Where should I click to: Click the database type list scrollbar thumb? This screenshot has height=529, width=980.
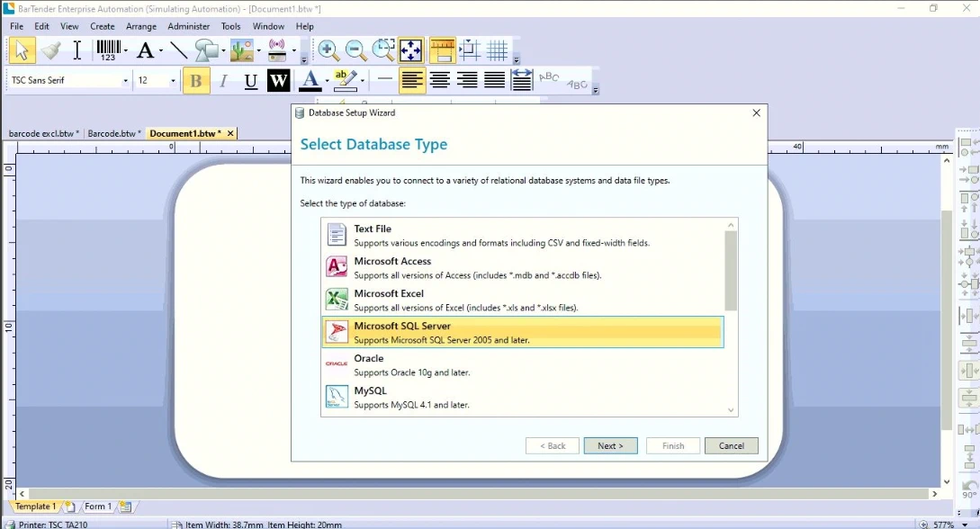[x=731, y=271]
